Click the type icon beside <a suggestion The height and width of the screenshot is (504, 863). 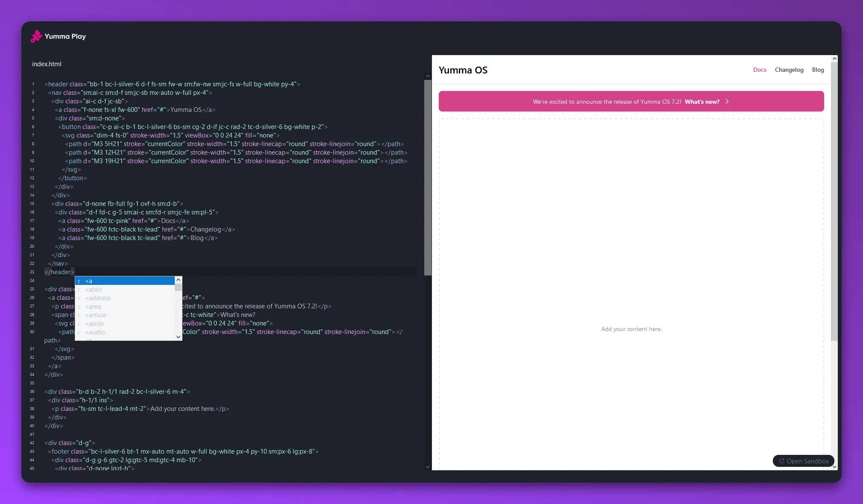coord(79,281)
